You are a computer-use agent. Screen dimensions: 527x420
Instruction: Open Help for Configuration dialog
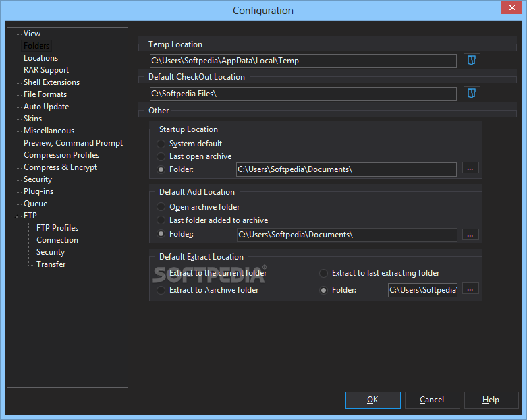click(491, 400)
